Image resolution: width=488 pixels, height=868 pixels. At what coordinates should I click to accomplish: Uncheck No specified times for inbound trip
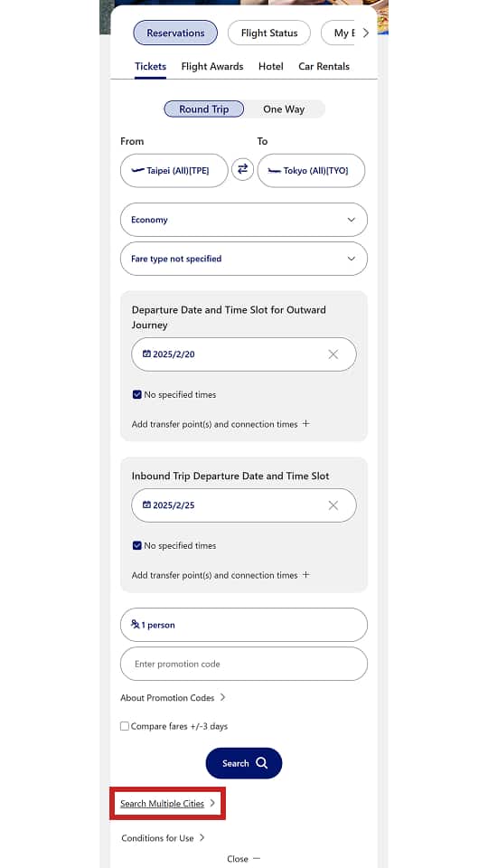coord(136,546)
